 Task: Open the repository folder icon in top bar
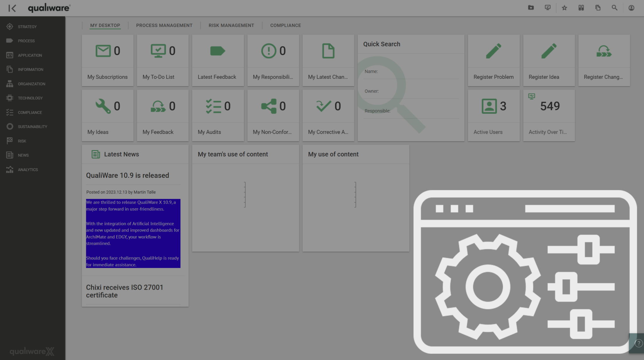click(531, 8)
